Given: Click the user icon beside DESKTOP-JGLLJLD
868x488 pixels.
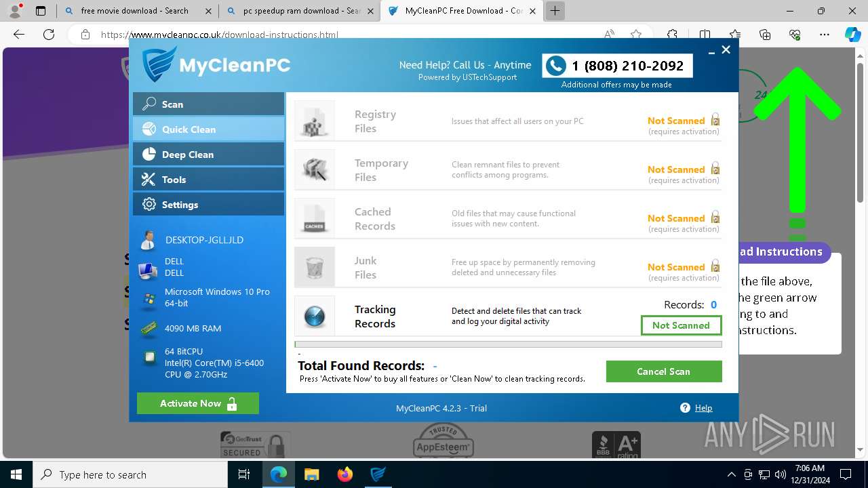Looking at the screenshot, I should tap(148, 240).
